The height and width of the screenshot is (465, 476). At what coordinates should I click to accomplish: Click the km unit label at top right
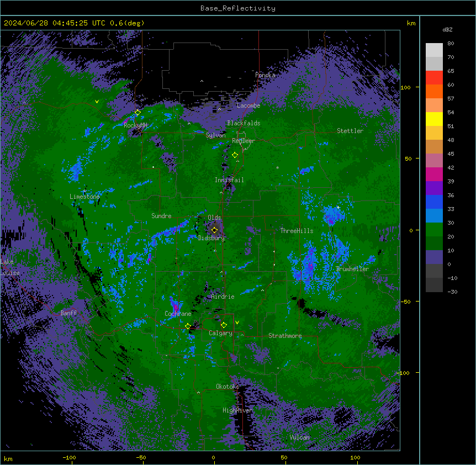[x=411, y=23]
